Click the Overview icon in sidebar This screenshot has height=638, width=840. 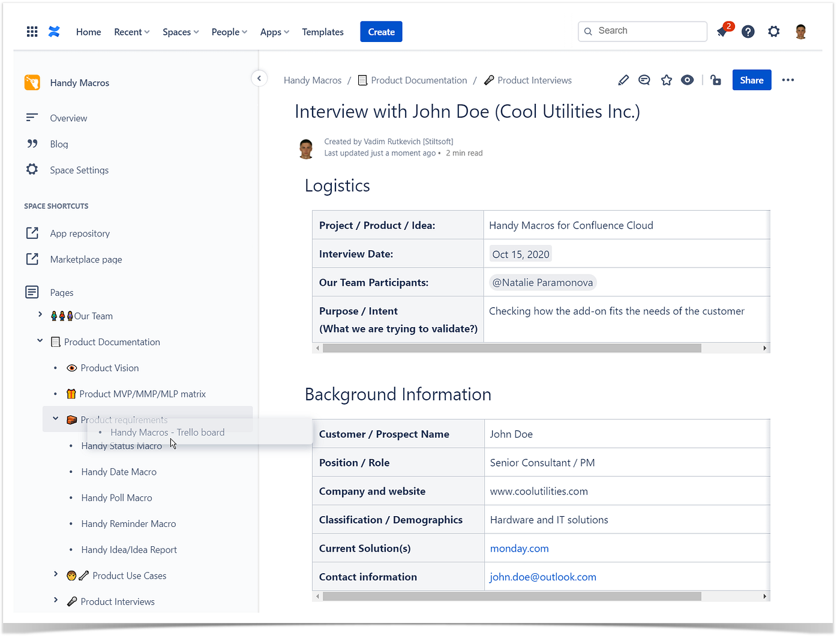coord(32,118)
